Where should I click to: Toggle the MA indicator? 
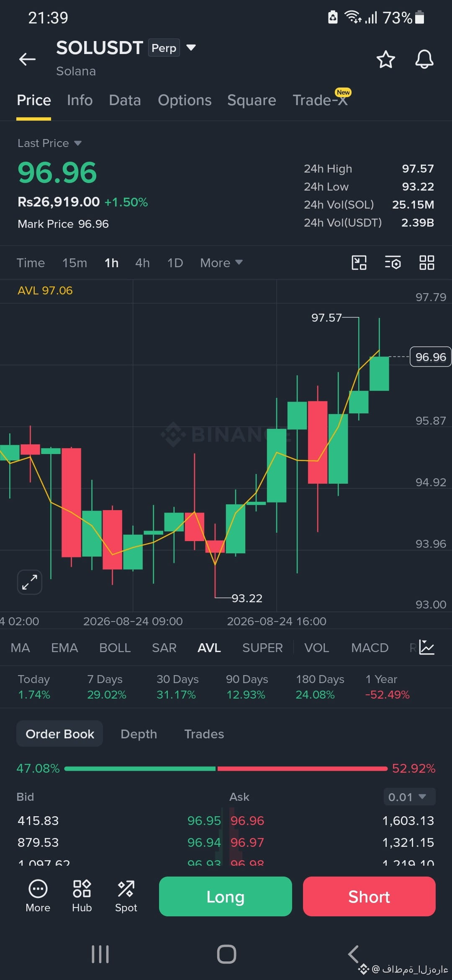[20, 648]
